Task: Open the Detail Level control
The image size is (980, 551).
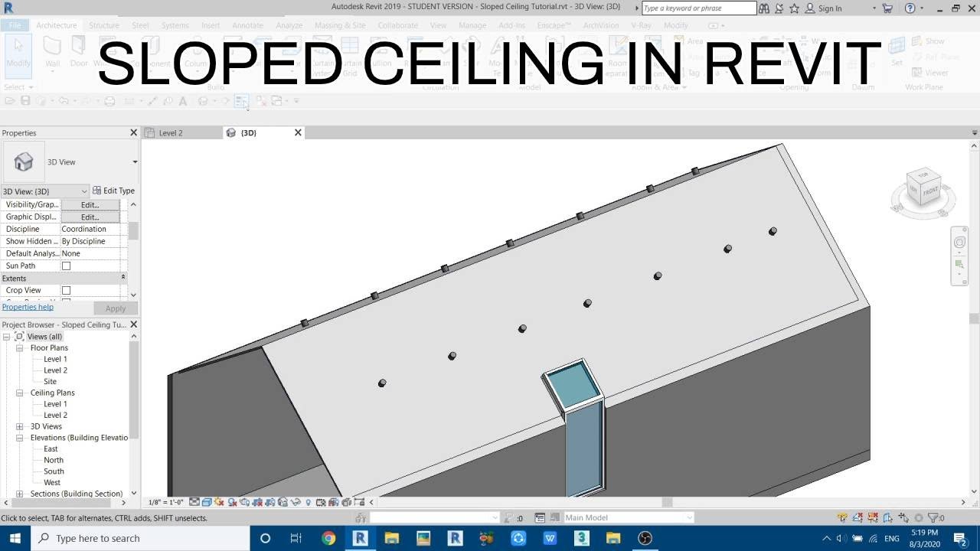Action: pos(194,502)
